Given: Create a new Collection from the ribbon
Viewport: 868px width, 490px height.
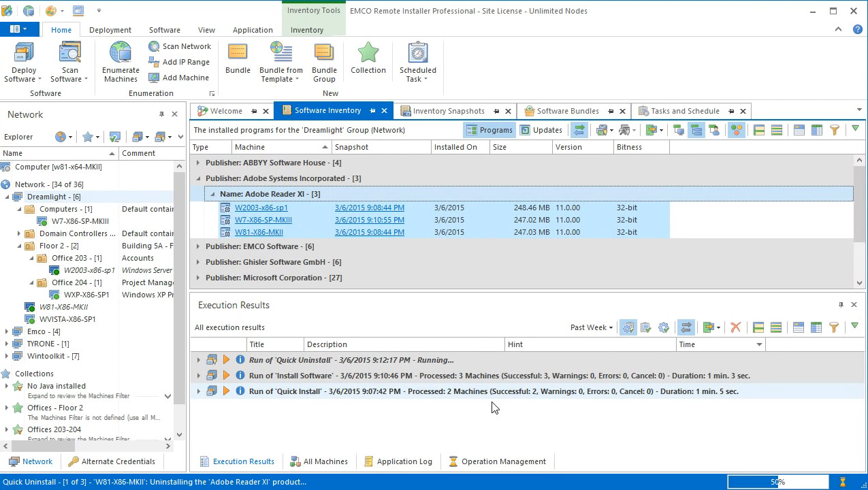Looking at the screenshot, I should coord(368,54).
